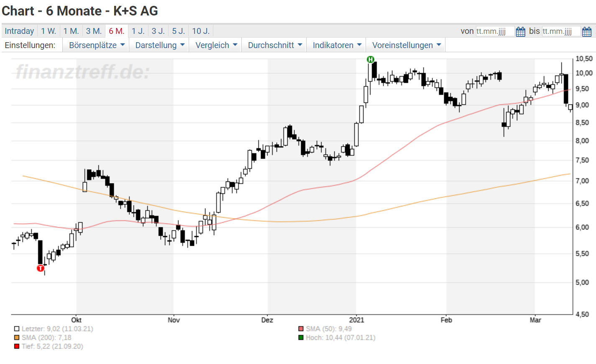Click the 'Dez' month axis label
Viewport: 596px width, 364px height.
click(x=267, y=320)
